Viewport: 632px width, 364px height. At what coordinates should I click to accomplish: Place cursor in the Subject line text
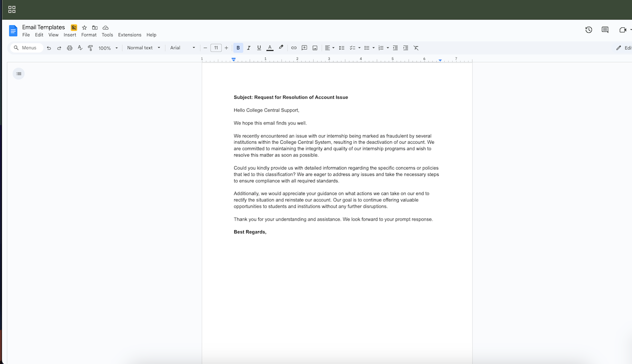pyautogui.click(x=291, y=97)
